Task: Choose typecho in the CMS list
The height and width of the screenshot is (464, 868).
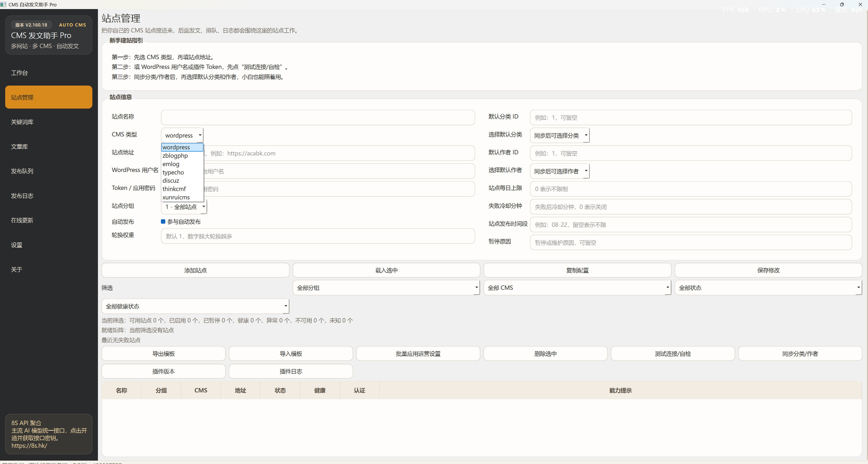Action: [x=182, y=172]
